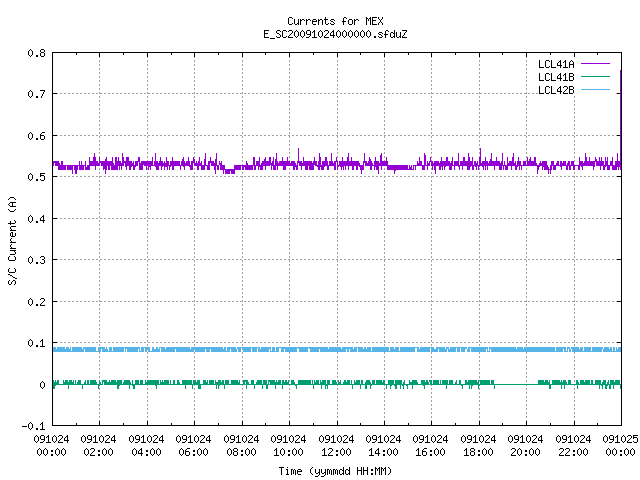Viewport: 640px width, 480px height.
Task: Click the x-axis tick 091024 18:00
Action: click(x=478, y=445)
